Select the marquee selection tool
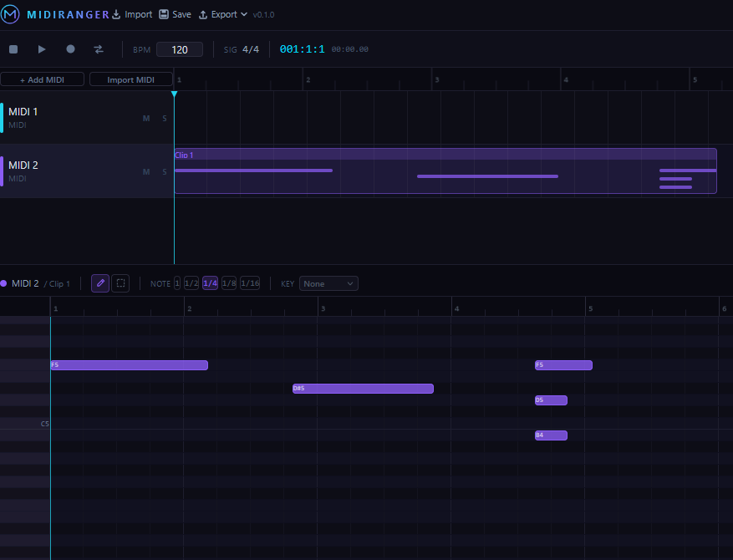This screenshot has height=560, width=733. pyautogui.click(x=120, y=283)
